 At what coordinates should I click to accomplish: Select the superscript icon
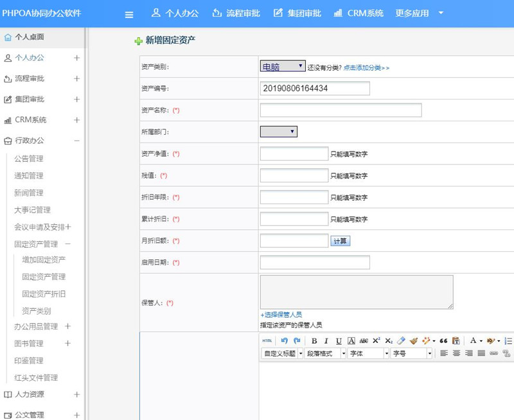pos(377,340)
